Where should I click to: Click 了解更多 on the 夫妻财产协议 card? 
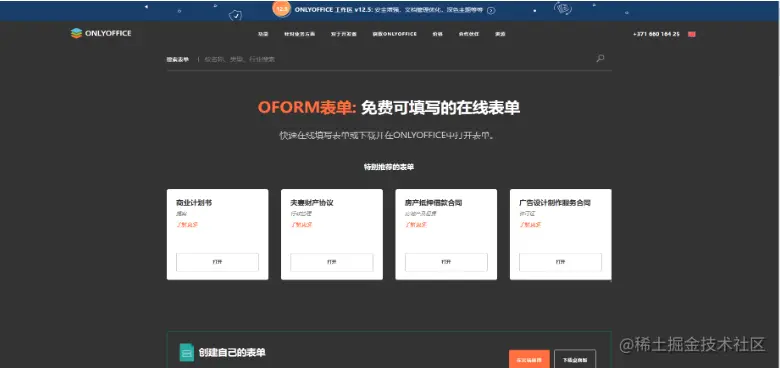point(301,225)
